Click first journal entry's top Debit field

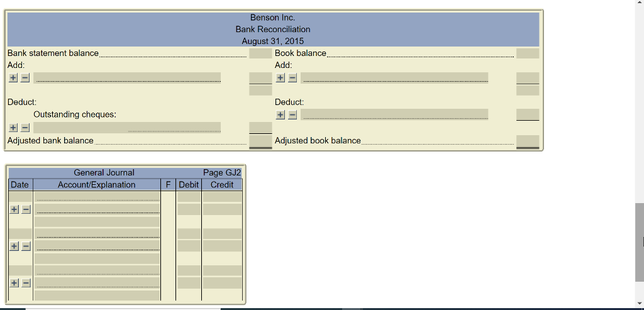click(189, 197)
